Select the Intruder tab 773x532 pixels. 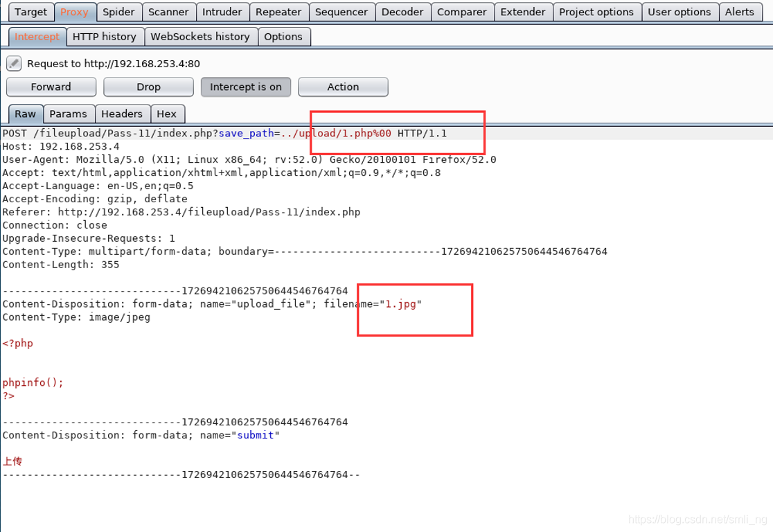point(222,12)
